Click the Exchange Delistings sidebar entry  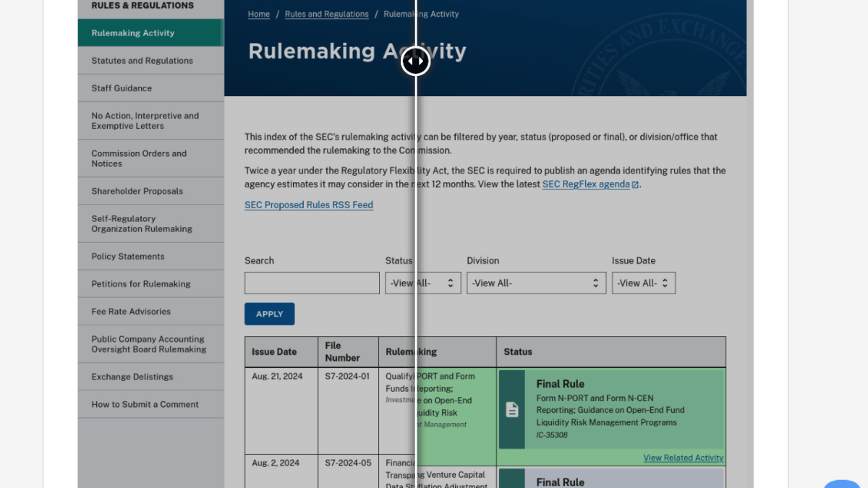pyautogui.click(x=132, y=377)
